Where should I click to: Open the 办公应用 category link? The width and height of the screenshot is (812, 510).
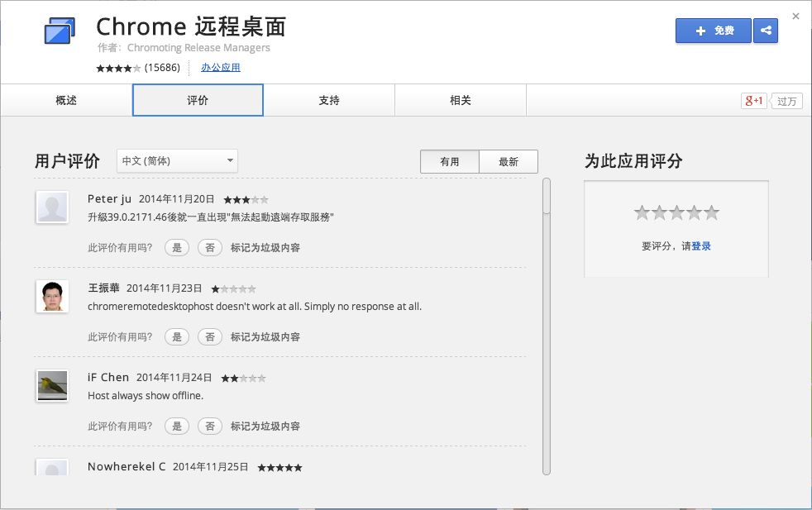[x=221, y=67]
